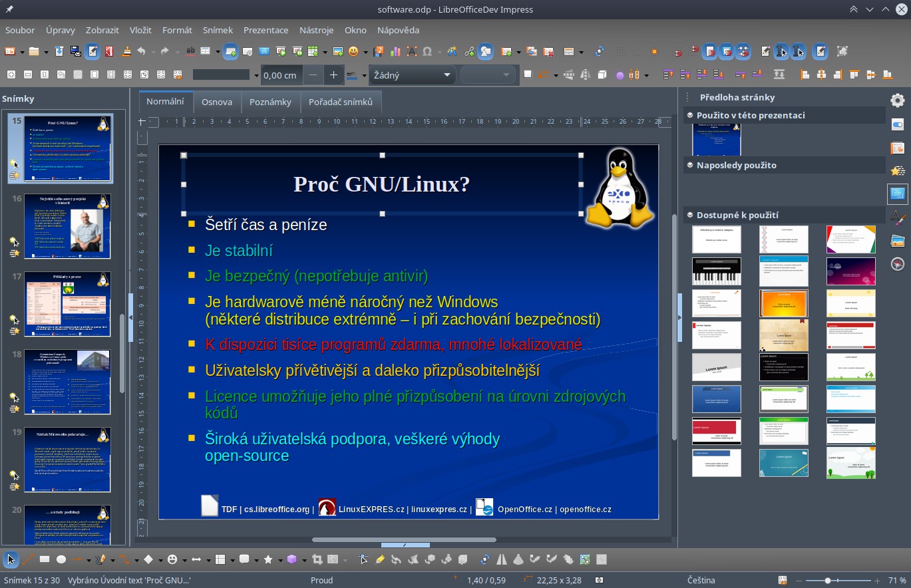
Task: Click the line width plus button
Action: (x=333, y=75)
